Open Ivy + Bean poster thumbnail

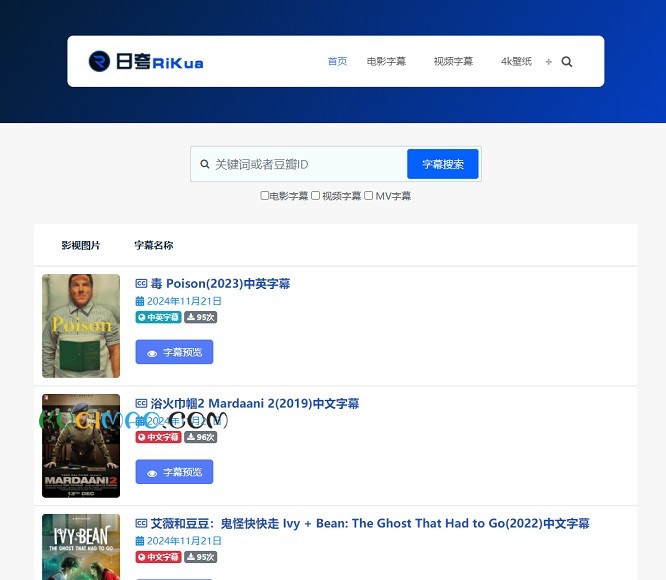[81, 547]
